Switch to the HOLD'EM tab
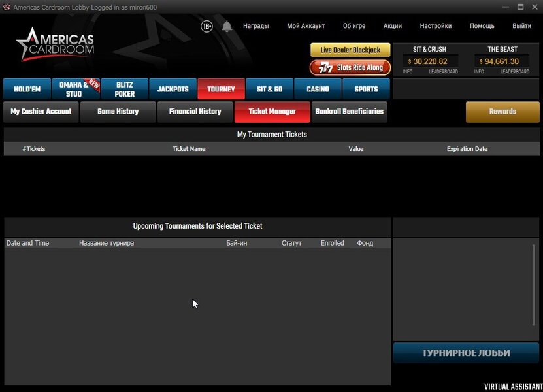Screen dimensions: 543x392 pyautogui.click(x=27, y=90)
